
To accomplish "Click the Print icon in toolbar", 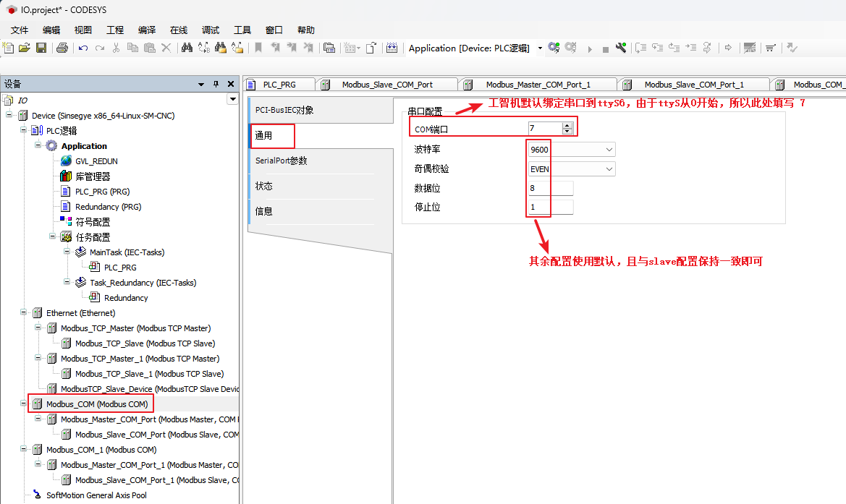I will point(62,48).
